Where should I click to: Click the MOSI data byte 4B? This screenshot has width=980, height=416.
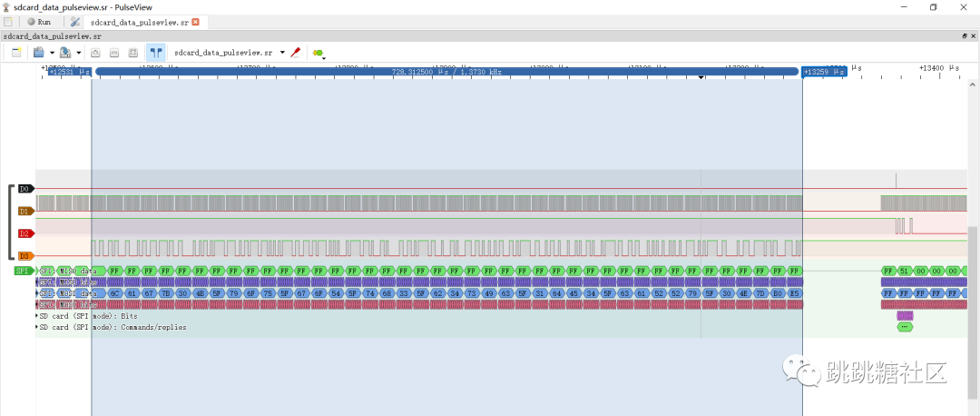200,293
